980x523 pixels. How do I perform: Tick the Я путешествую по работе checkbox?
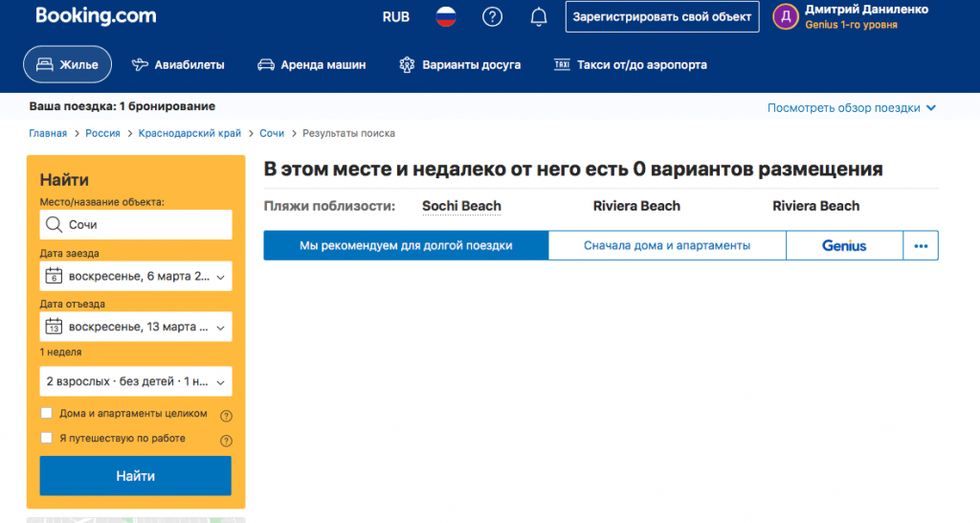[x=47, y=438]
